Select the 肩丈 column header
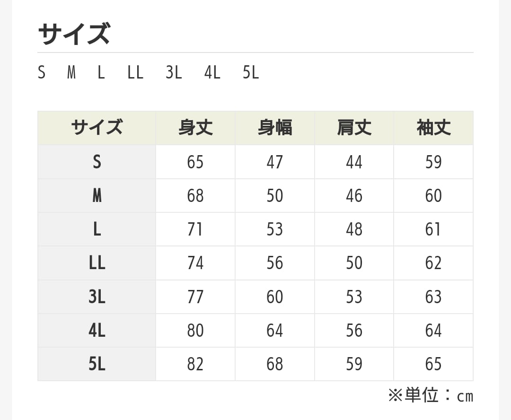This screenshot has width=511, height=420. (x=354, y=128)
